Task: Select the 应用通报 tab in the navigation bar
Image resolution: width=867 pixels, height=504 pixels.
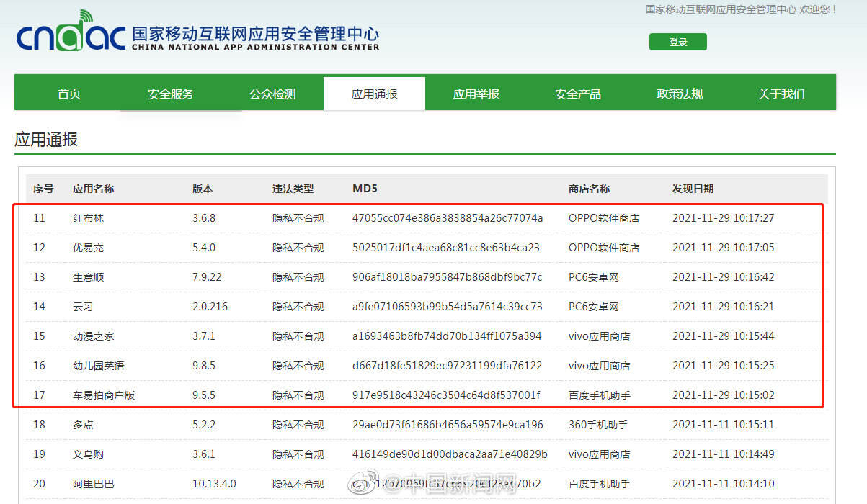Action: click(374, 94)
